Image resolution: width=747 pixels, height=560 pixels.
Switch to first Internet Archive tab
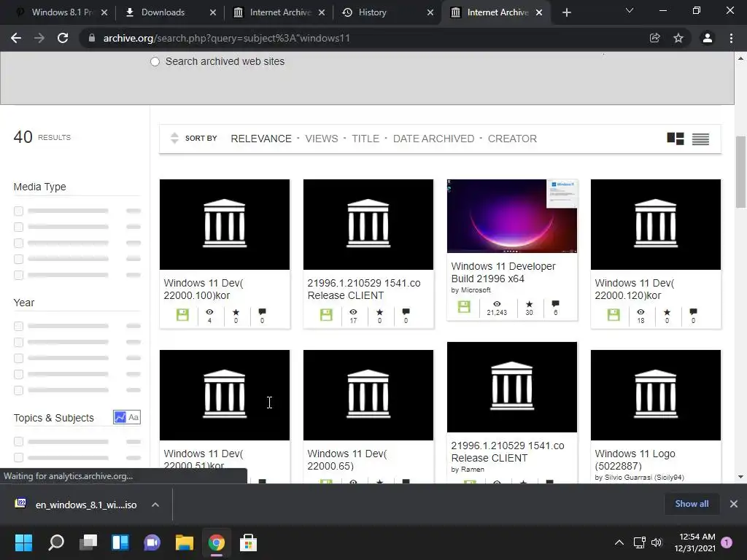point(279,12)
